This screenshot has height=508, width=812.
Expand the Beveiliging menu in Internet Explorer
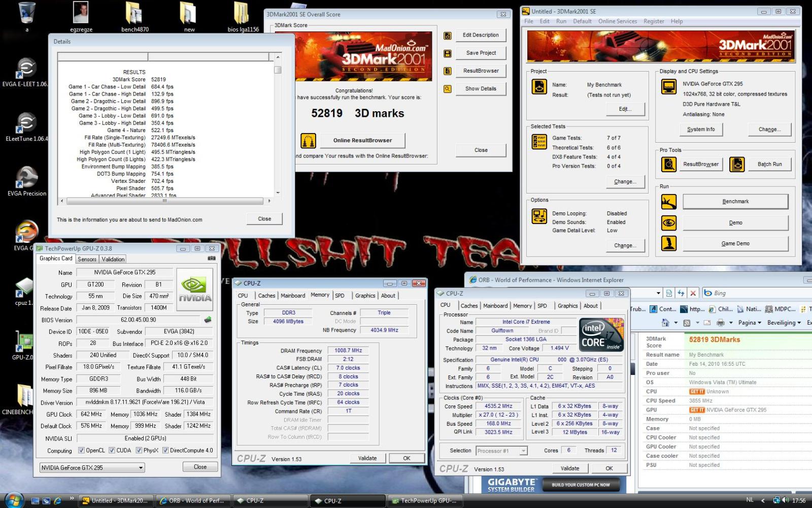tap(784, 323)
